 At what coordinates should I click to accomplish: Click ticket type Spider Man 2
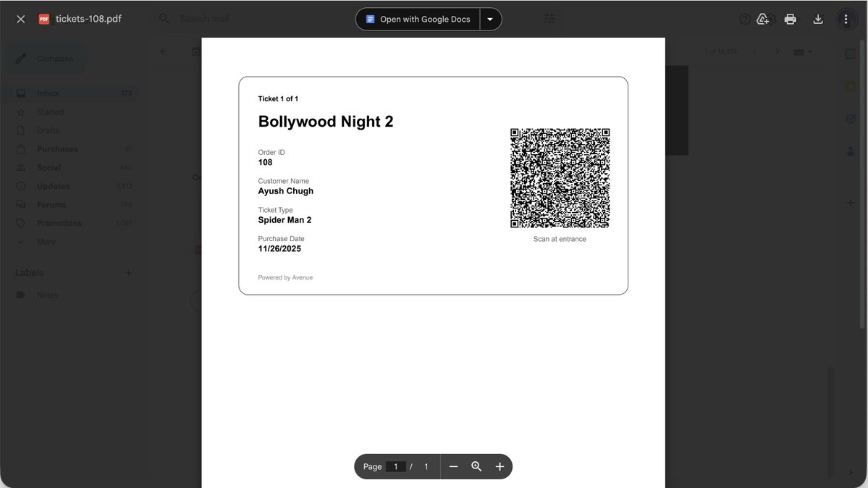pyautogui.click(x=285, y=220)
